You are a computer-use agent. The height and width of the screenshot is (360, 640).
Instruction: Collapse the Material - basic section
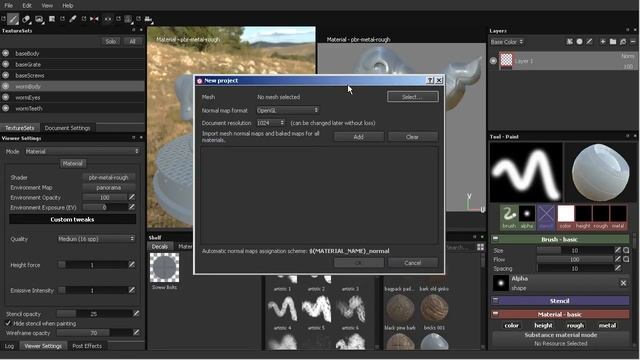[495, 314]
